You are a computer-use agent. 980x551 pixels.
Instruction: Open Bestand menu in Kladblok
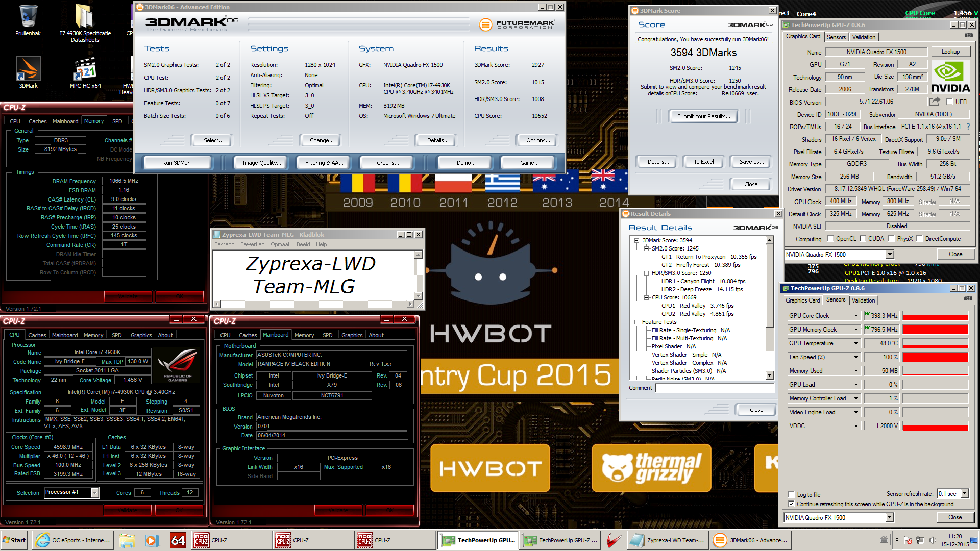coord(224,244)
